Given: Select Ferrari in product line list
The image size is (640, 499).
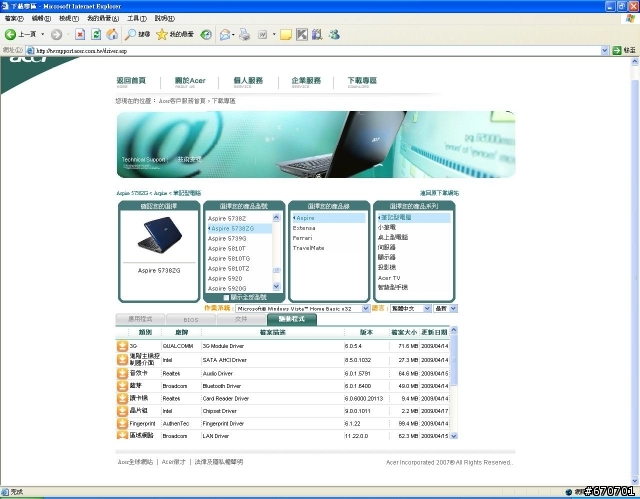Looking at the screenshot, I should pos(302,238).
